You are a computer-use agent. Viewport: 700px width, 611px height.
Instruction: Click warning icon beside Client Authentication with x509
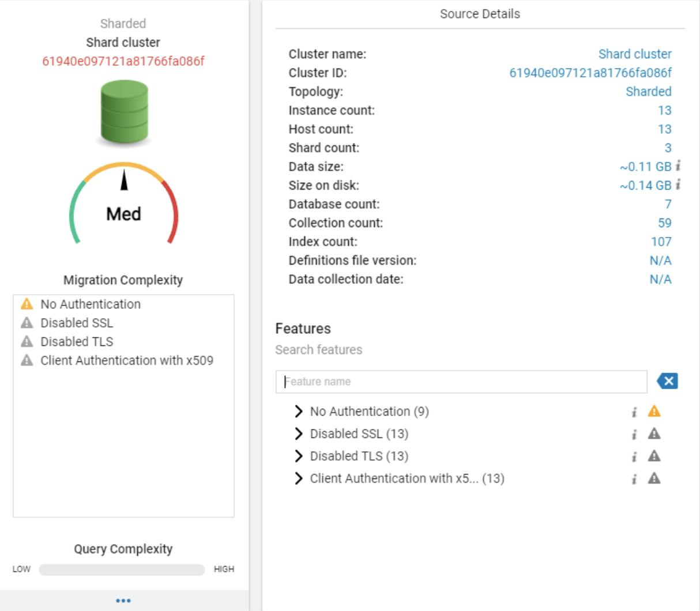click(x=28, y=359)
